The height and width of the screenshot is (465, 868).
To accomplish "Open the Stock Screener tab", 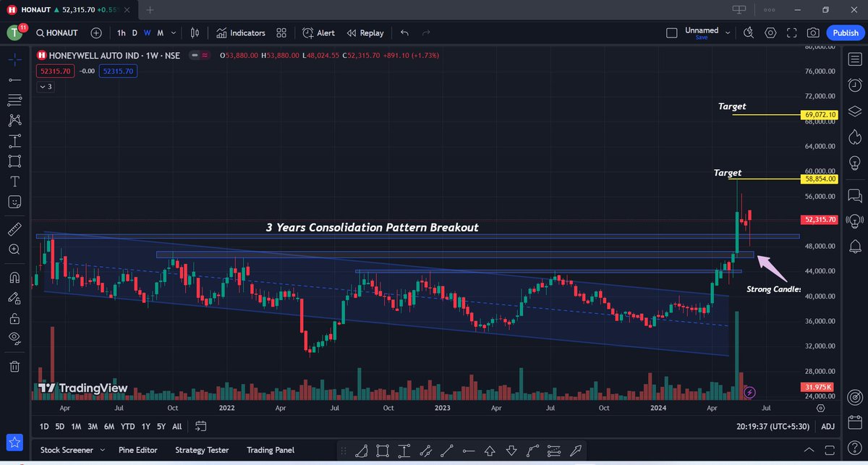I will click(x=67, y=450).
